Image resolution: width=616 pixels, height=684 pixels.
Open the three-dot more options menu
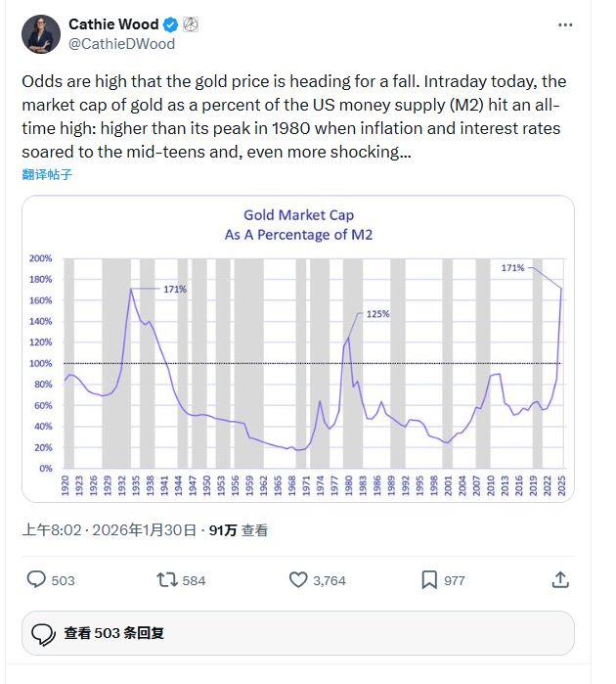coord(565,24)
